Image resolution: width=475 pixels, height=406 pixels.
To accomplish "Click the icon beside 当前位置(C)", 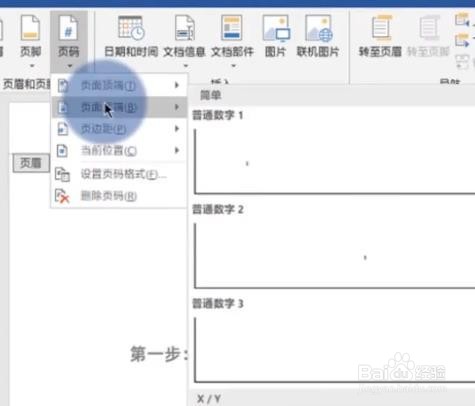I will [63, 151].
